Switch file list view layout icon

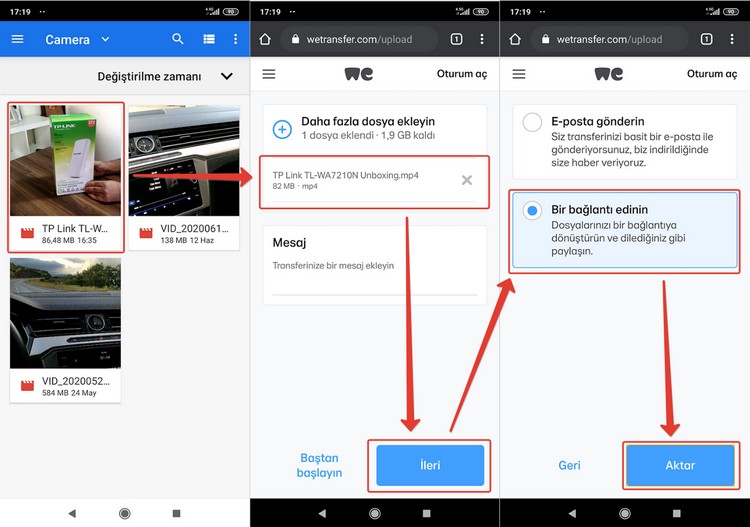click(208, 39)
